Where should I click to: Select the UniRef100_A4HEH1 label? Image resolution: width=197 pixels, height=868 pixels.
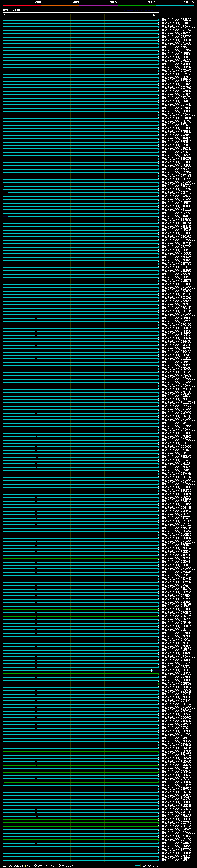tap(177, 226)
